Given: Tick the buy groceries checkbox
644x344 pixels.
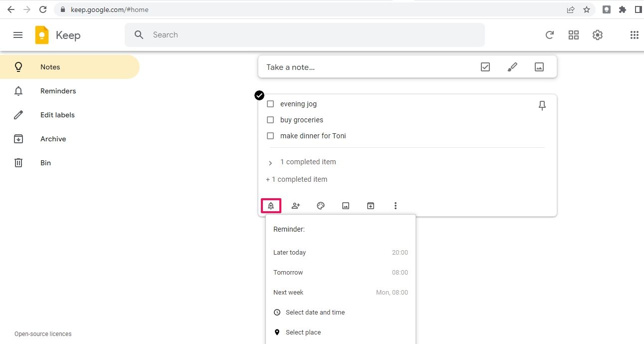Looking at the screenshot, I should pos(270,120).
